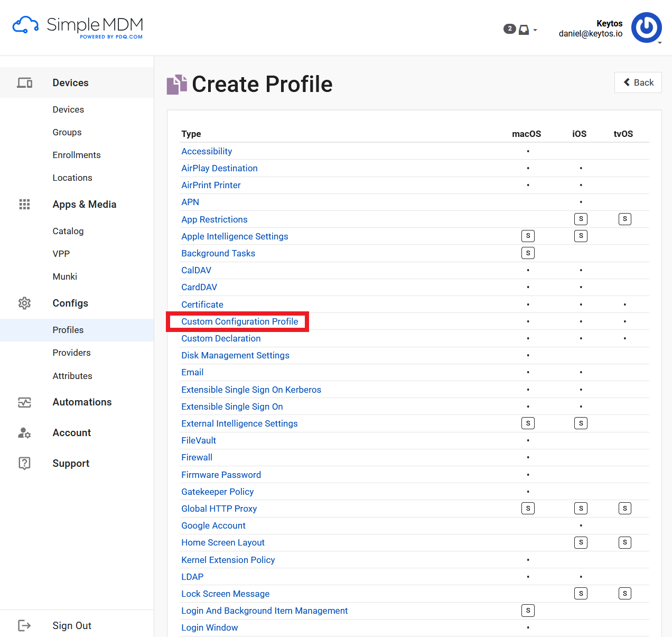The image size is (672, 637).
Task: Click the Configs gear icon
Action: (x=24, y=303)
